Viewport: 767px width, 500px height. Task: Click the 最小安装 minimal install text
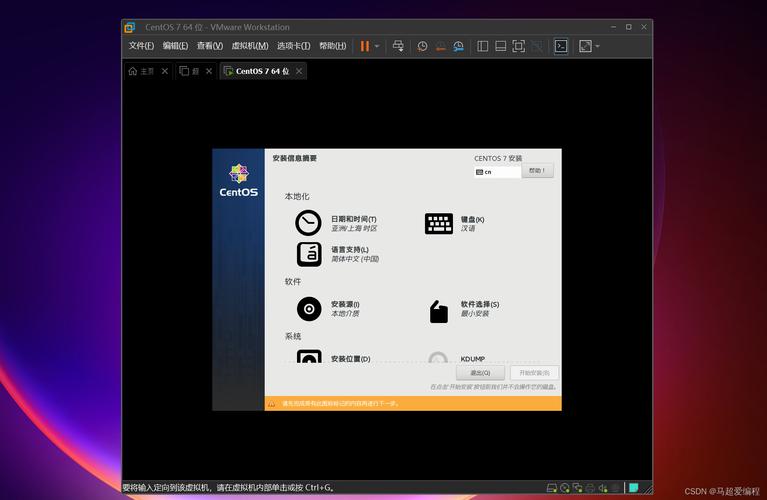(474, 314)
